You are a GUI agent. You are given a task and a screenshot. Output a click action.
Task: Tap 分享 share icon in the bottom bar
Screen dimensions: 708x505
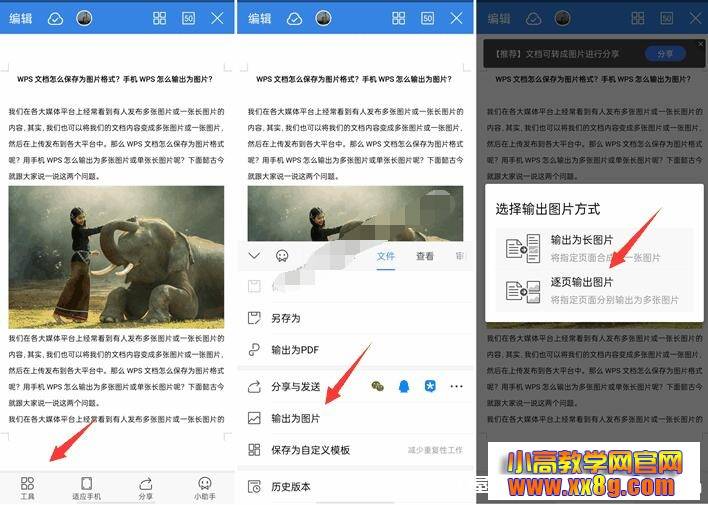(145, 488)
